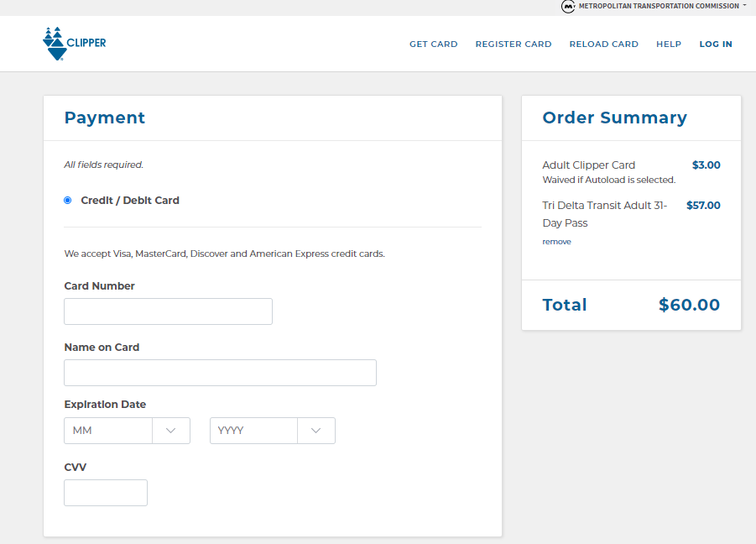
Task: Open the Get Card page
Action: click(434, 44)
